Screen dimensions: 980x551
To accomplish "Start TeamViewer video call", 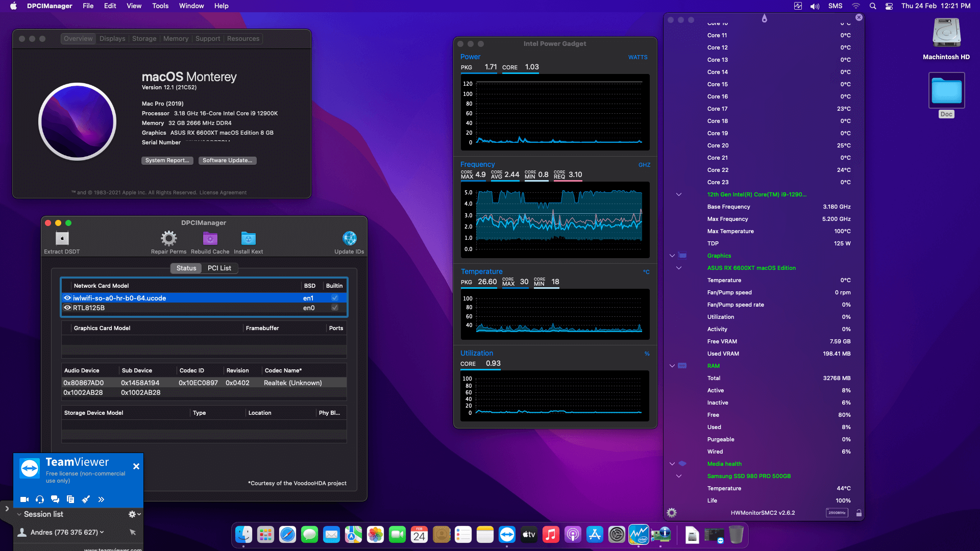I will pos(24,499).
